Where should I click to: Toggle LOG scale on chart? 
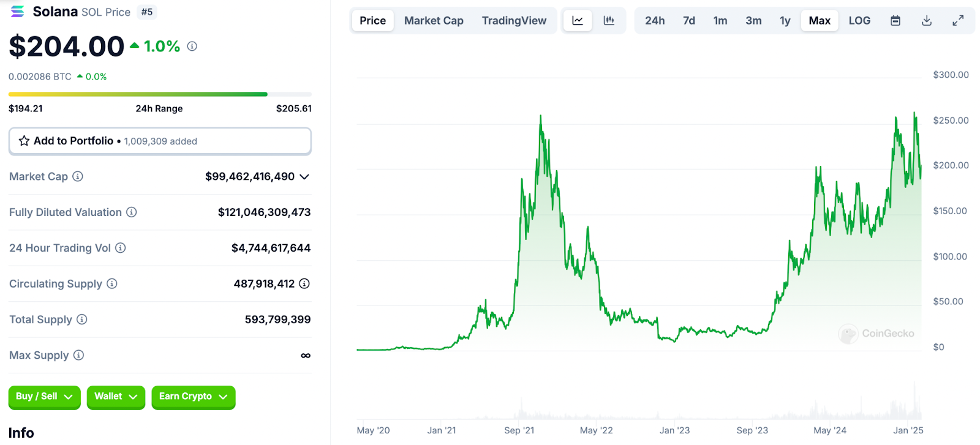tap(859, 20)
